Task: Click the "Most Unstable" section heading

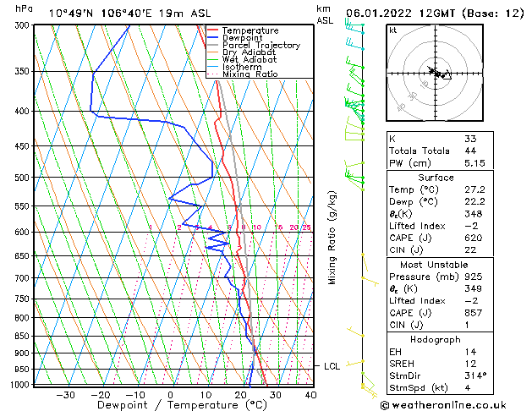Action: click(x=434, y=265)
